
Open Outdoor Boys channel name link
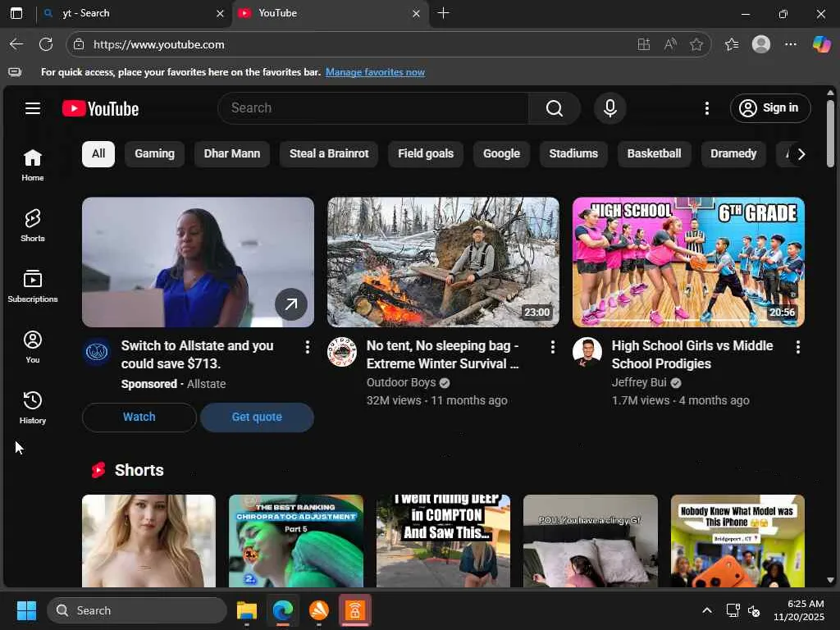[x=400, y=382]
